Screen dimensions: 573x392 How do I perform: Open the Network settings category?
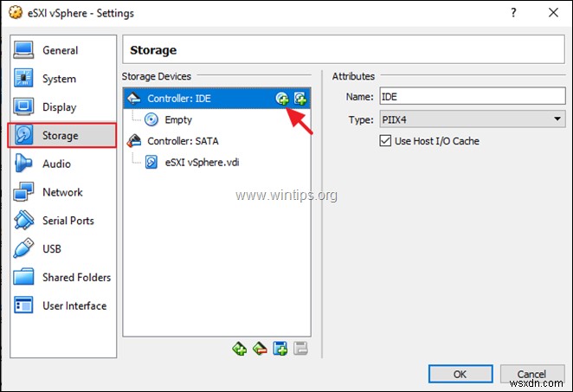[62, 192]
